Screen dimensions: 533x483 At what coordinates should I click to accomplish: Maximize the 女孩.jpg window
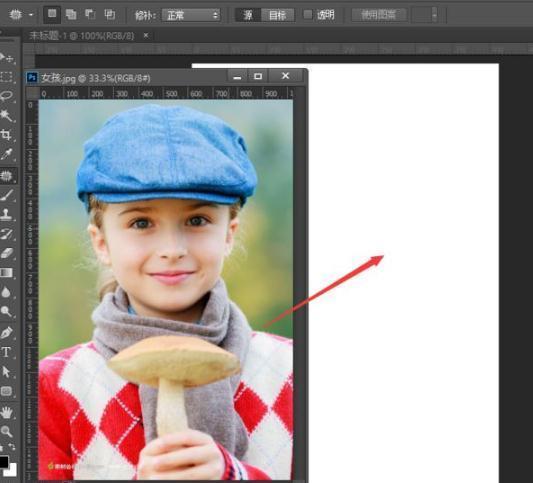[258, 76]
